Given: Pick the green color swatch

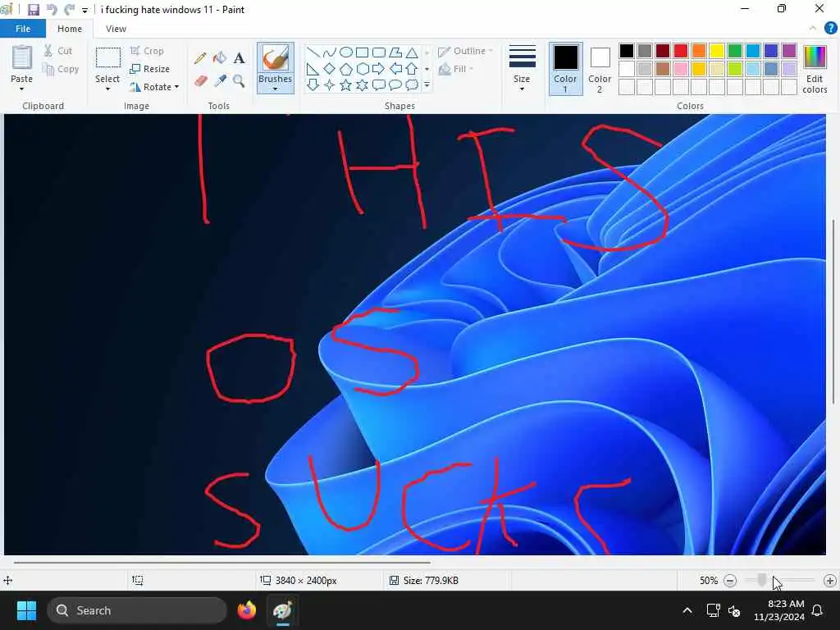Looking at the screenshot, I should point(735,51).
